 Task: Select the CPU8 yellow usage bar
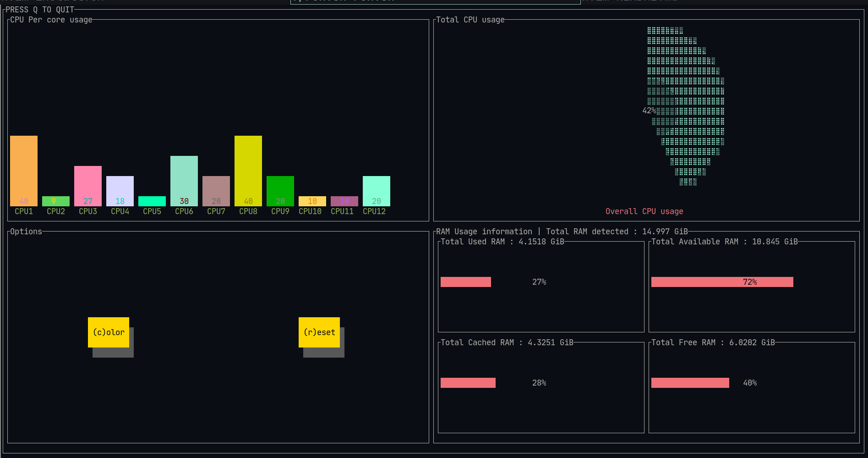[248, 171]
